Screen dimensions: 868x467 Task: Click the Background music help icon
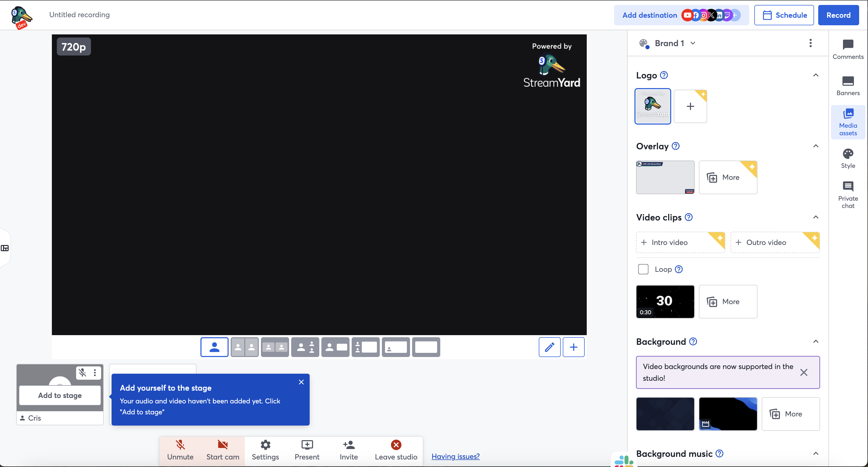[x=719, y=453]
